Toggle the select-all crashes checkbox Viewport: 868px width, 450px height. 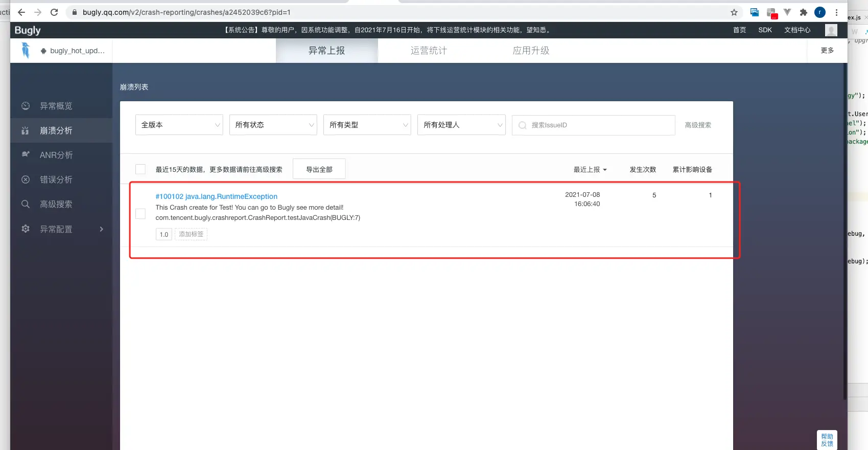tap(140, 169)
